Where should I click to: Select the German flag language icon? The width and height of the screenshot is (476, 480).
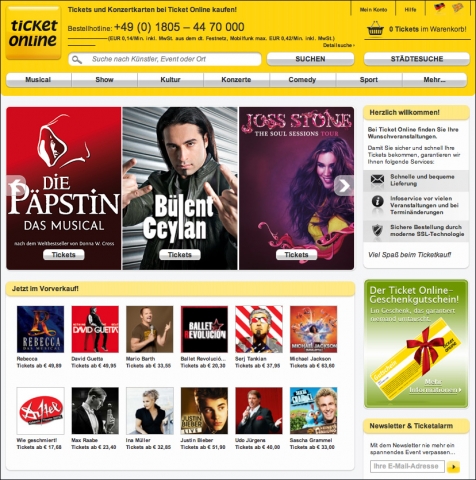click(x=440, y=7)
